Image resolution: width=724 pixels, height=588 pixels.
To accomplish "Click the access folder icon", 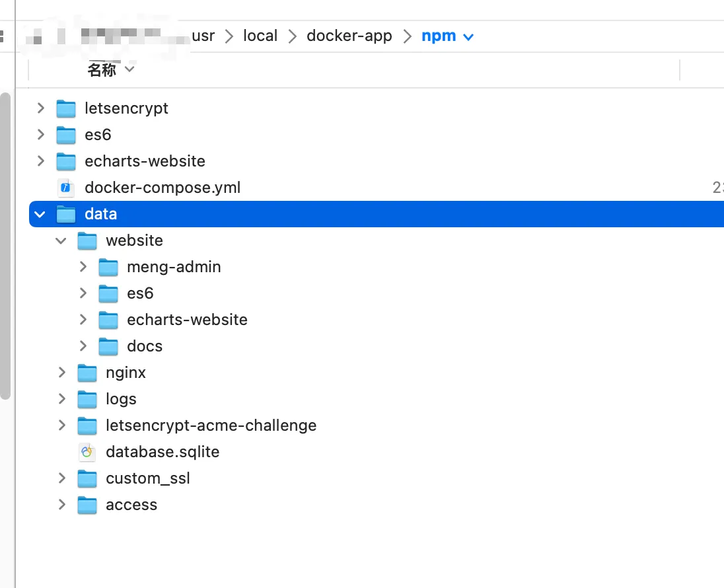I will [x=87, y=505].
